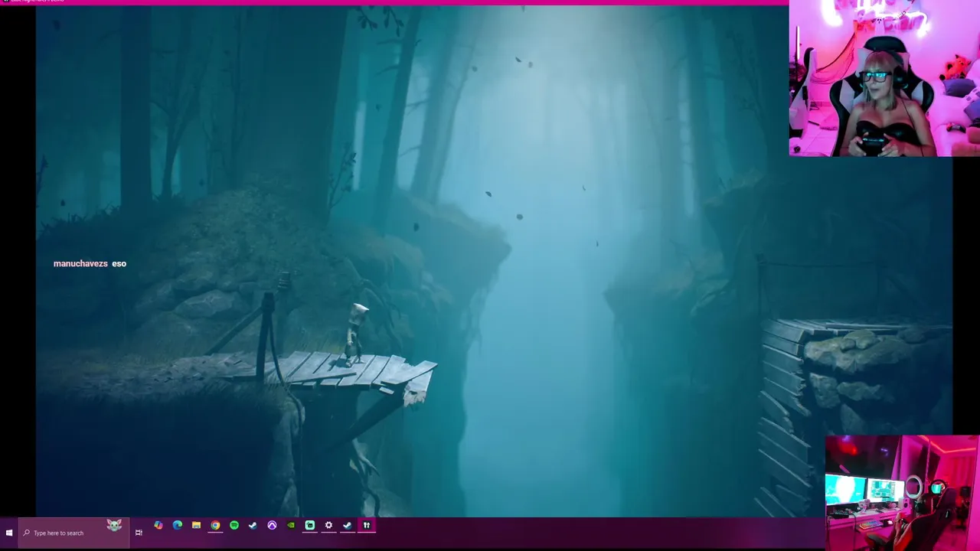Open the first Steam taskbar icon
The image size is (980, 551).
(x=253, y=526)
